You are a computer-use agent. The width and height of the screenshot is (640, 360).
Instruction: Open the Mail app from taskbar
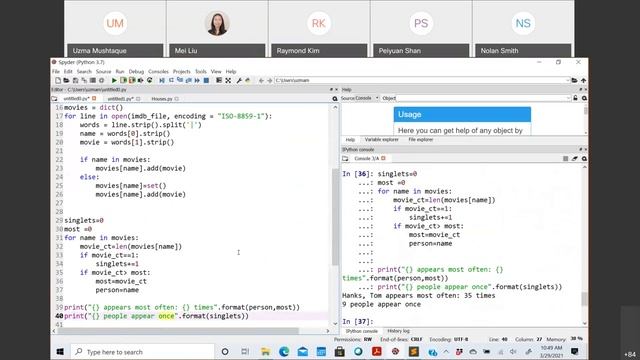pos(303,351)
